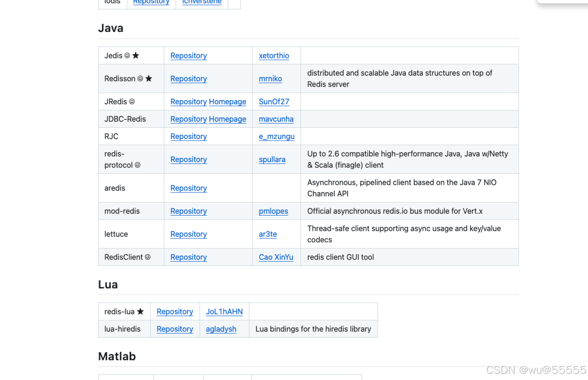Click description 'distributed and scalable Java data structures'
Image resolution: width=588 pixels, height=380 pixels.
click(400, 78)
